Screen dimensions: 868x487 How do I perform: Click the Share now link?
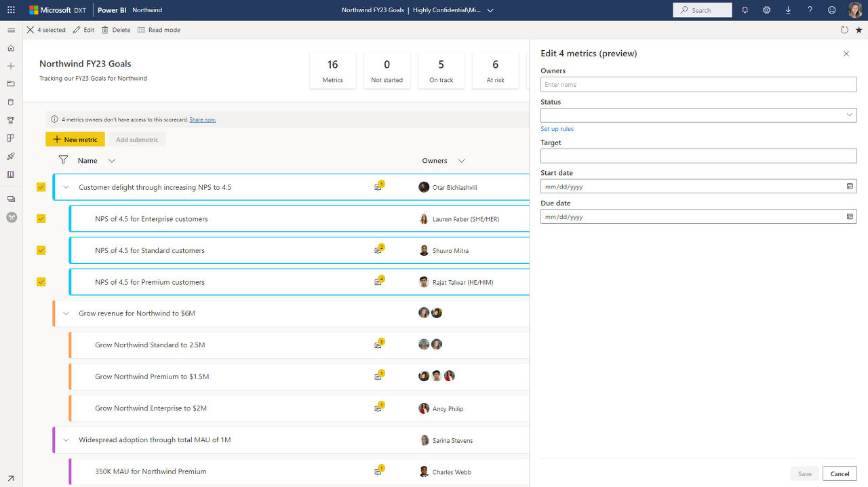coord(203,119)
